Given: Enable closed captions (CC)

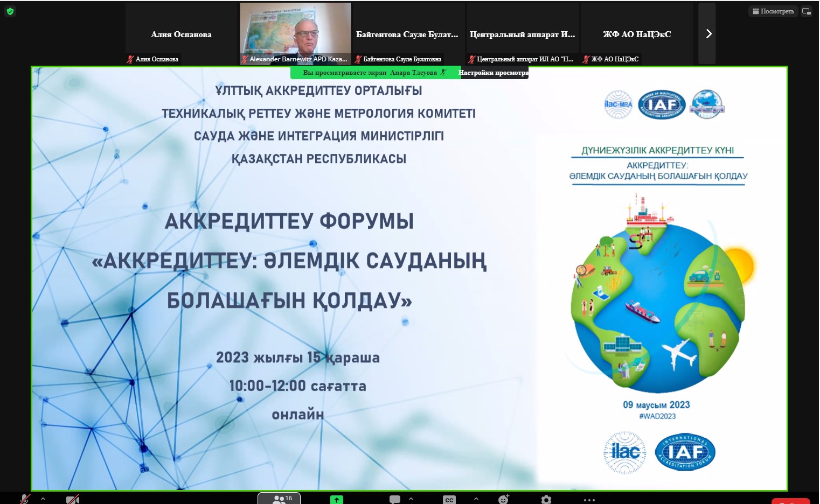Looking at the screenshot, I should (449, 499).
